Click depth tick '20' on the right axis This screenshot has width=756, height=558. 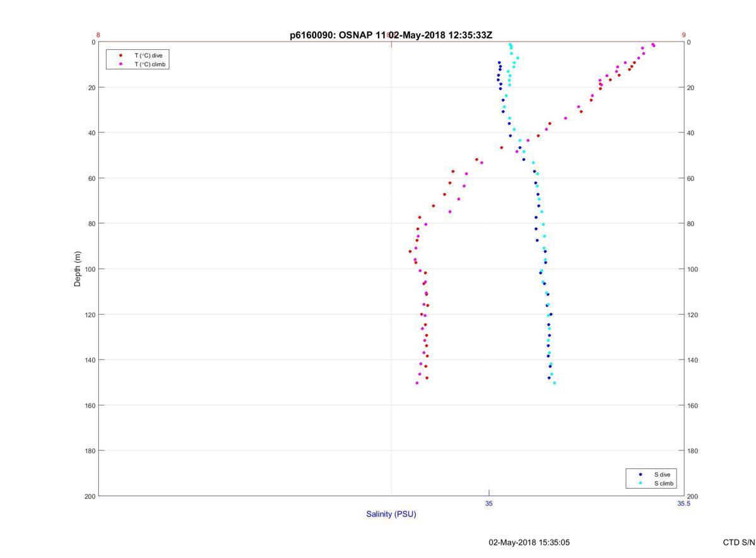pos(690,88)
